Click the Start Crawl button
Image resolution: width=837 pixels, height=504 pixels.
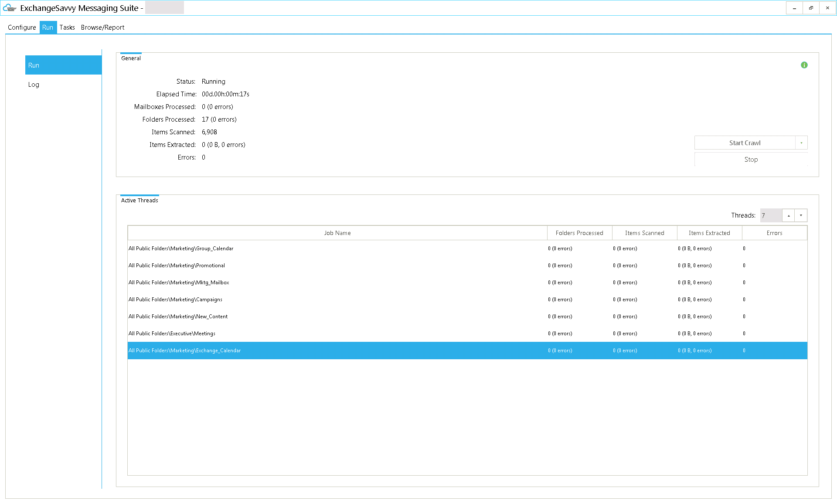pyautogui.click(x=745, y=143)
